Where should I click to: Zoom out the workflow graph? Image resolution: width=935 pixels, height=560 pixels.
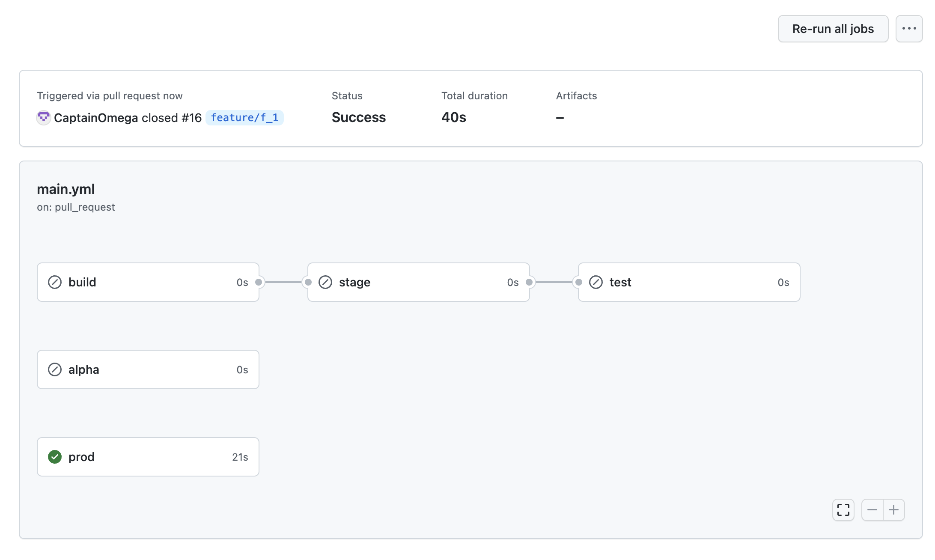[872, 510]
